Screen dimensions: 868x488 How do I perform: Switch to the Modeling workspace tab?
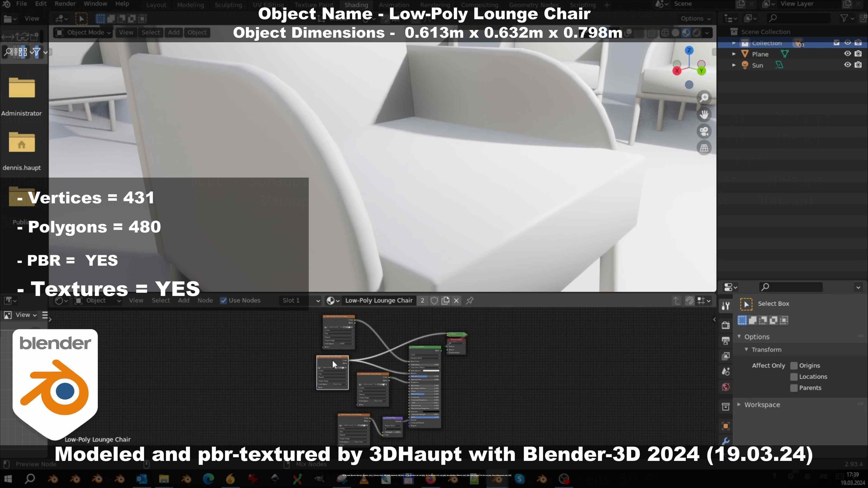pyautogui.click(x=190, y=5)
